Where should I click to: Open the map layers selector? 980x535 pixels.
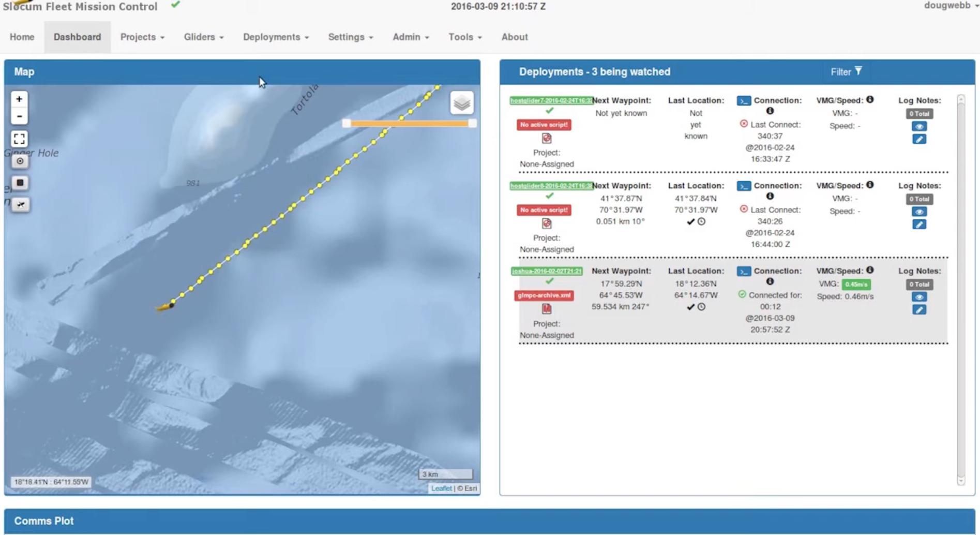coord(462,103)
